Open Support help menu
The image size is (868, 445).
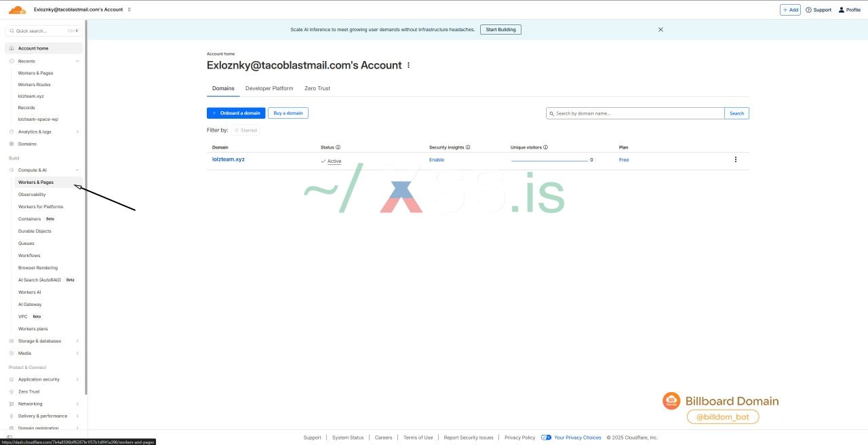point(818,9)
